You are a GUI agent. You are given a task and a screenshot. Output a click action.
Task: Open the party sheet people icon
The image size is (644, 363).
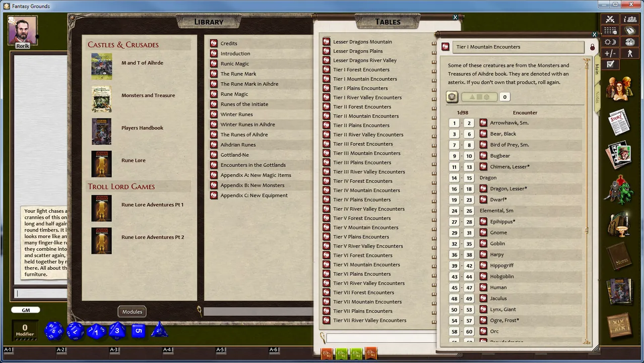pos(630,19)
